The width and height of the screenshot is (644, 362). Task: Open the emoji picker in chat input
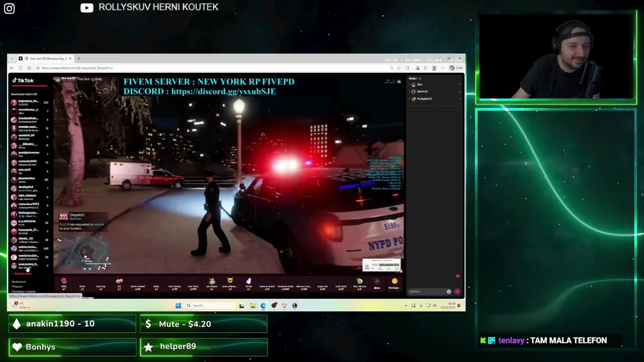tap(449, 292)
